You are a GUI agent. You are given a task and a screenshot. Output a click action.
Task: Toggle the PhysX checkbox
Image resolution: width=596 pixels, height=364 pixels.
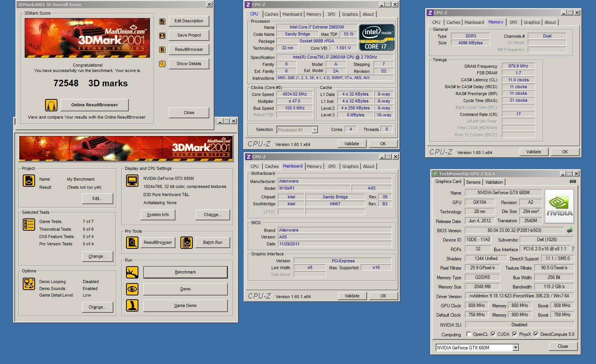click(x=515, y=334)
